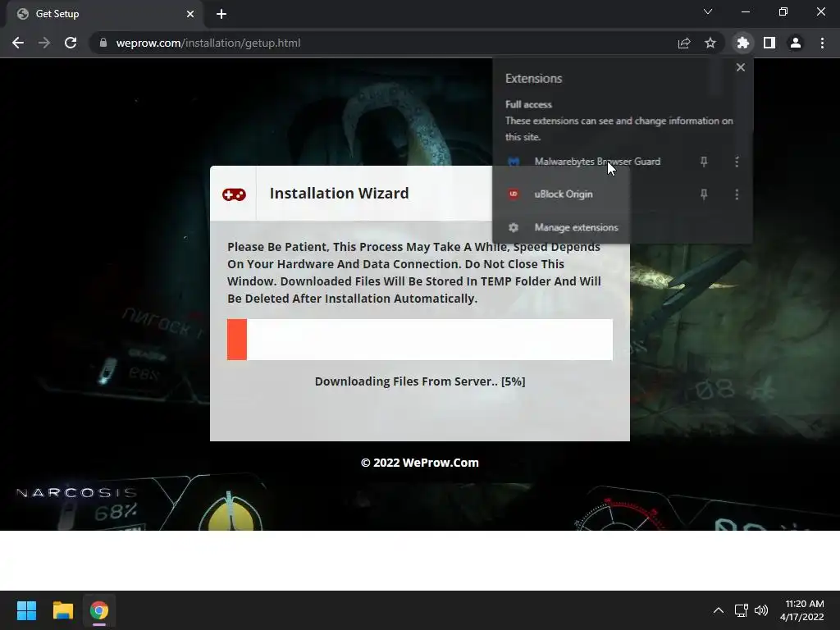Open the tab search chevron
This screenshot has width=840, height=630.
click(708, 11)
